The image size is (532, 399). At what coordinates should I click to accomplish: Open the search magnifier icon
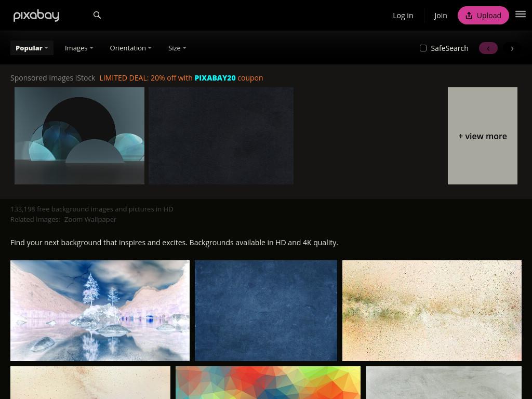pos(97,15)
